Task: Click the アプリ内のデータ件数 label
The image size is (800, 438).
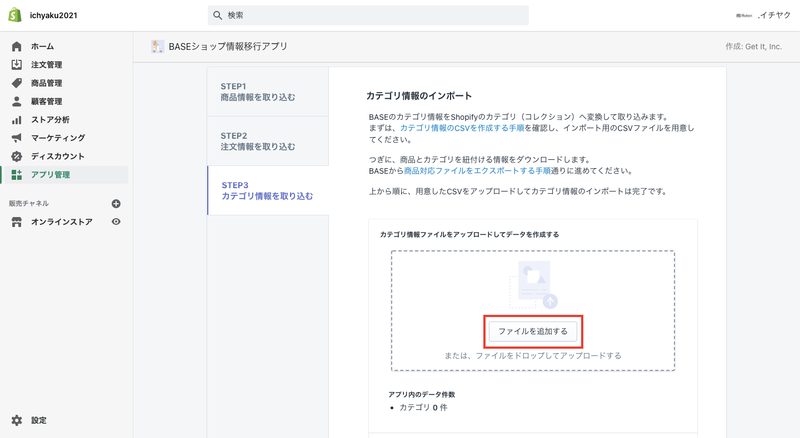Action: (x=421, y=394)
